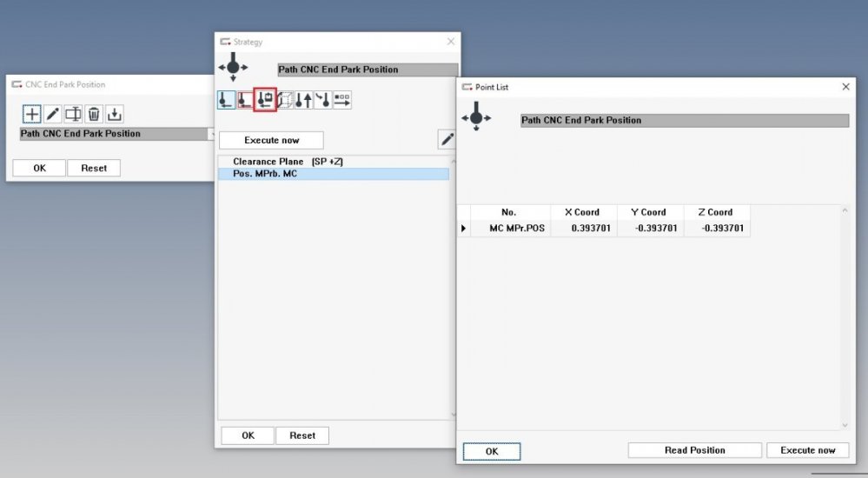This screenshot has width=868, height=478.
Task: Click the probe with up arrow icon
Action: tap(303, 100)
